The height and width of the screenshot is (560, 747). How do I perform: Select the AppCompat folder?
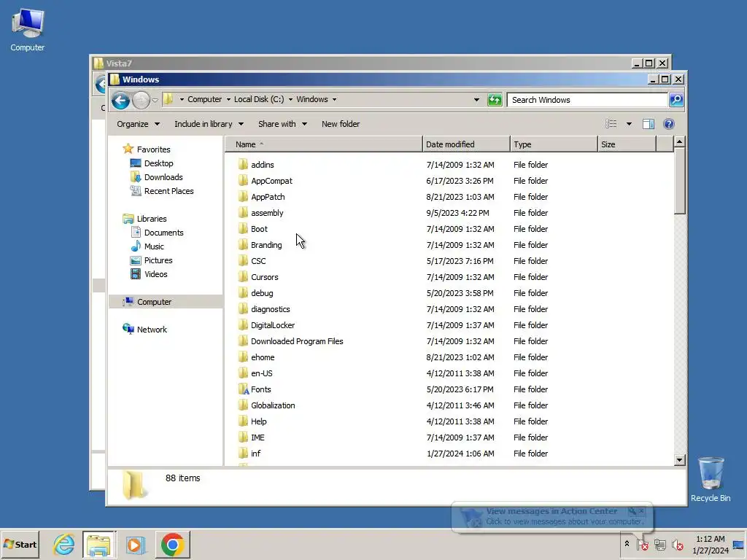271,181
